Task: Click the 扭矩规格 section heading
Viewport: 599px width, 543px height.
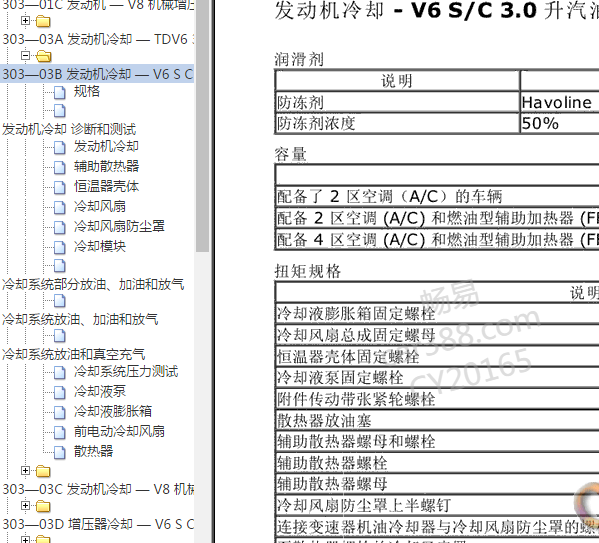Action: coord(308,271)
